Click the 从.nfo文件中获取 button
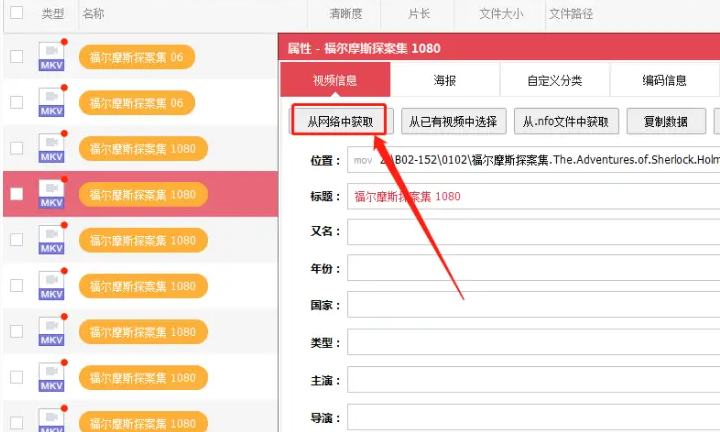Image resolution: width=720 pixels, height=432 pixels. tap(566, 121)
